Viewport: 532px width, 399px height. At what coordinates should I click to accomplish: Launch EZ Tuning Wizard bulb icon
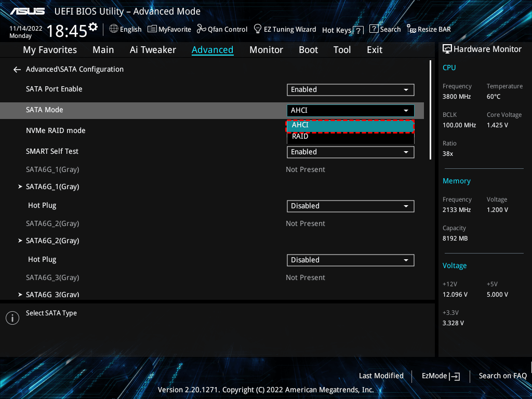click(257, 29)
